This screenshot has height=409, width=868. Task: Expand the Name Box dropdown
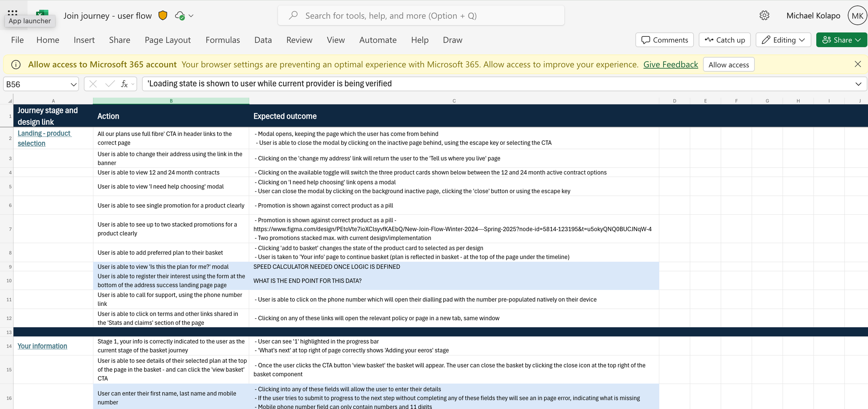click(73, 84)
